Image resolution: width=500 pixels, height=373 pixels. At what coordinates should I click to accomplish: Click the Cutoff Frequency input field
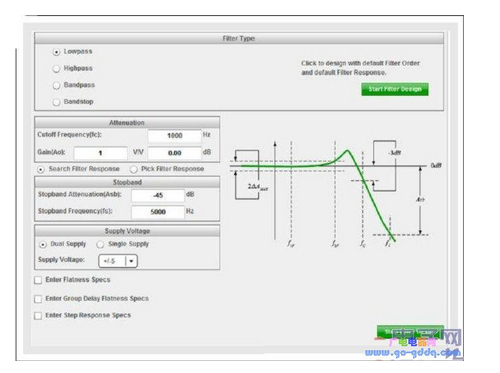pyautogui.click(x=175, y=136)
